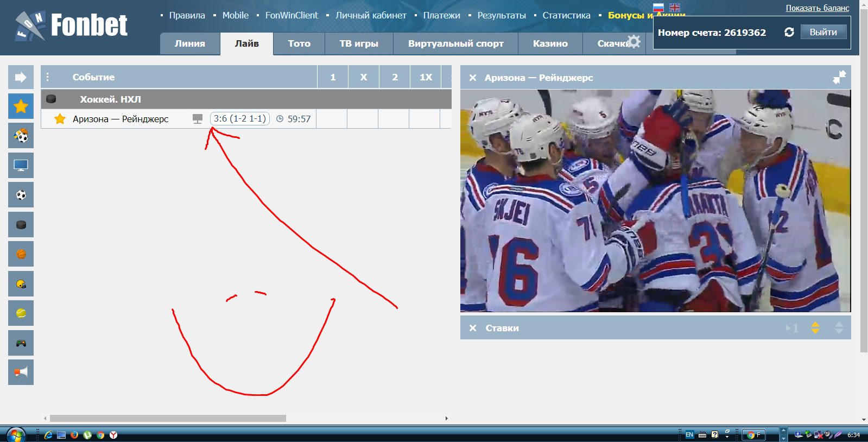Expand sidebar with the arrow icon
The height and width of the screenshot is (442, 868).
21,77
